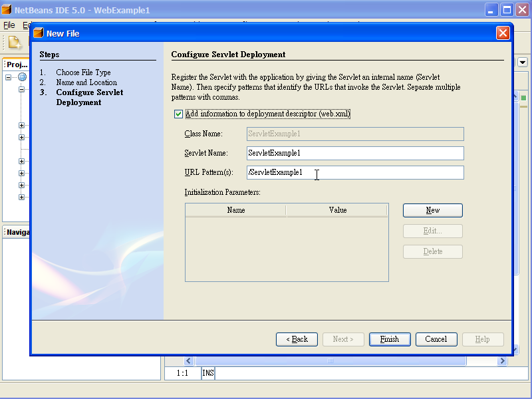
Task: Click the Finish button
Action: [390, 339]
